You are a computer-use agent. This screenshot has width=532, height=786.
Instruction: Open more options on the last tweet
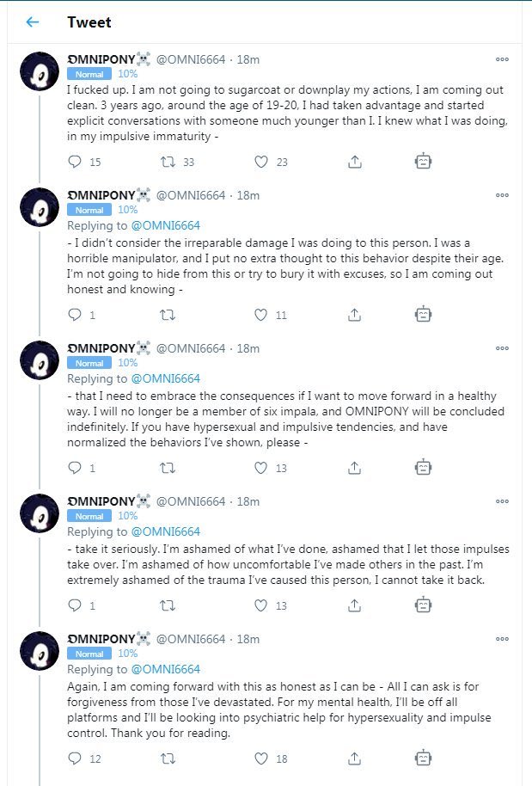tap(502, 640)
